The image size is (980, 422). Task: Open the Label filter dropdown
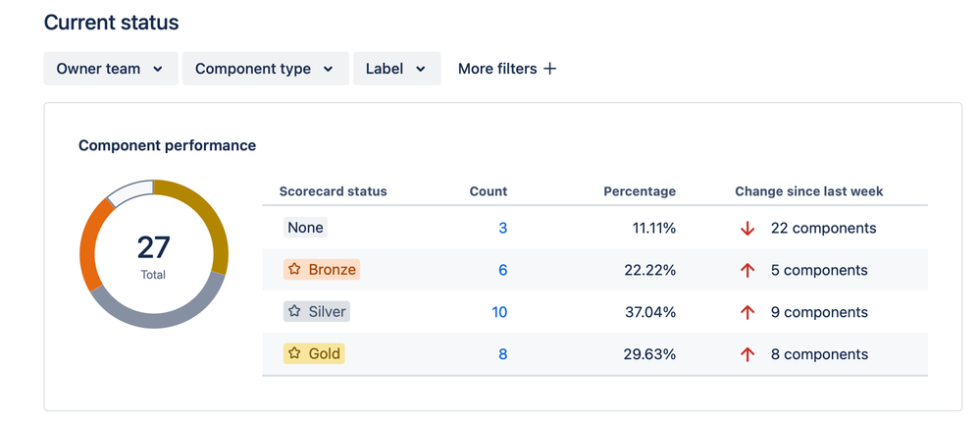pyautogui.click(x=396, y=69)
